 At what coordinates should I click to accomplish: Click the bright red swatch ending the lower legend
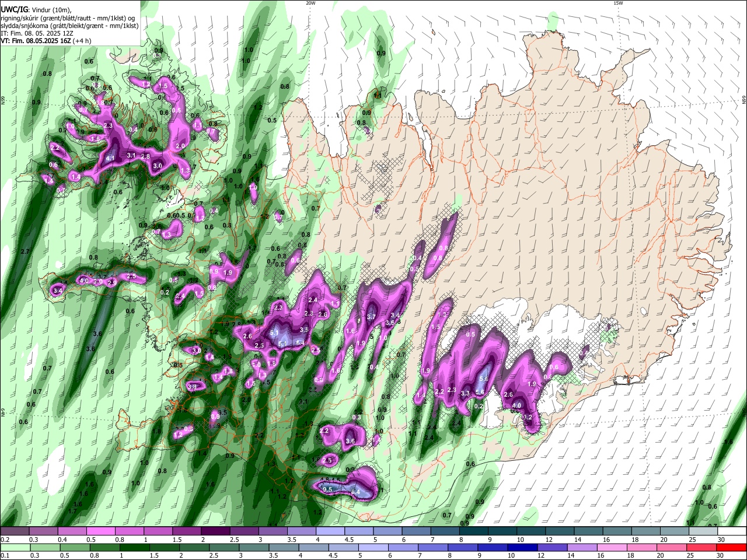point(732,547)
